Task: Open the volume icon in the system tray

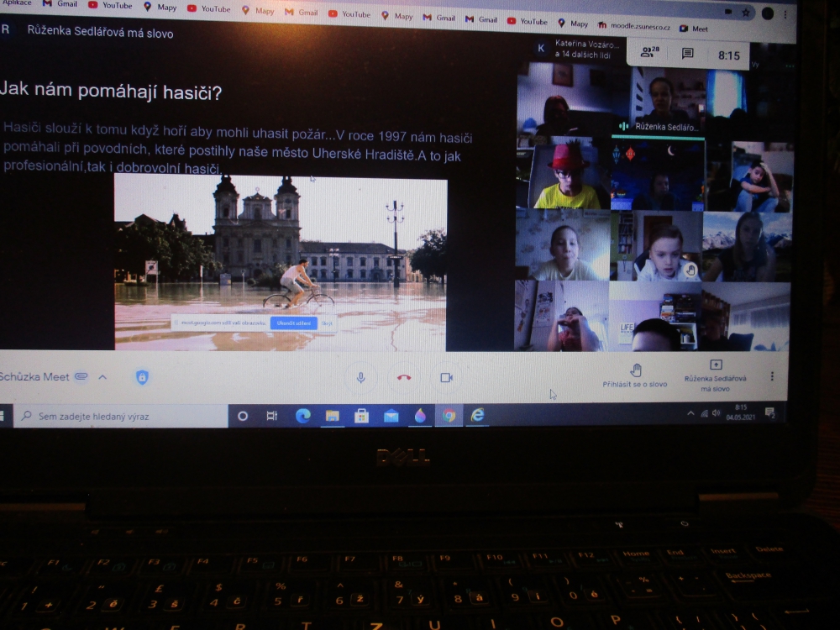Action: tap(717, 413)
